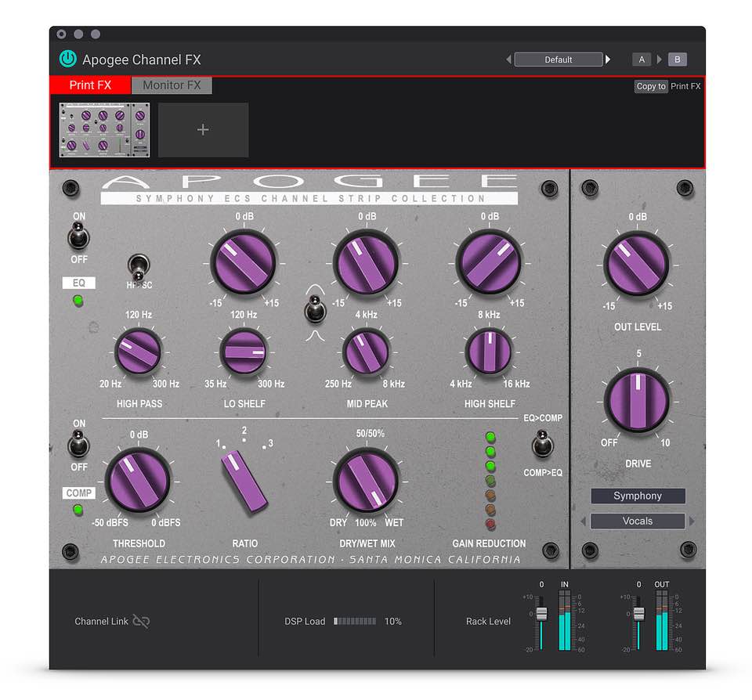Click the COMP section label

(x=78, y=493)
